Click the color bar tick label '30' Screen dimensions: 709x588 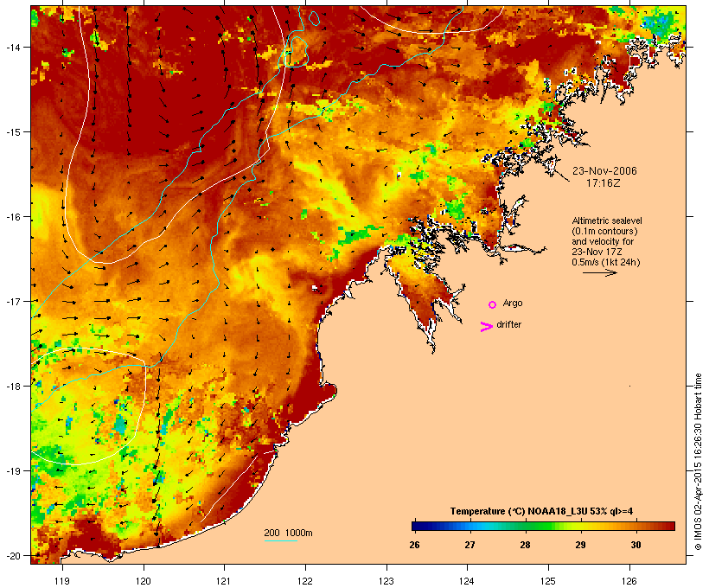tap(636, 545)
